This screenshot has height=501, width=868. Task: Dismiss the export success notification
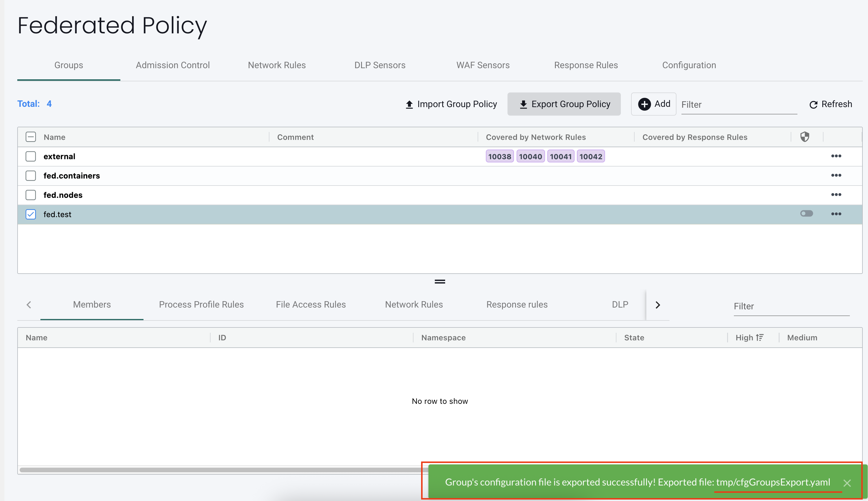(x=847, y=483)
